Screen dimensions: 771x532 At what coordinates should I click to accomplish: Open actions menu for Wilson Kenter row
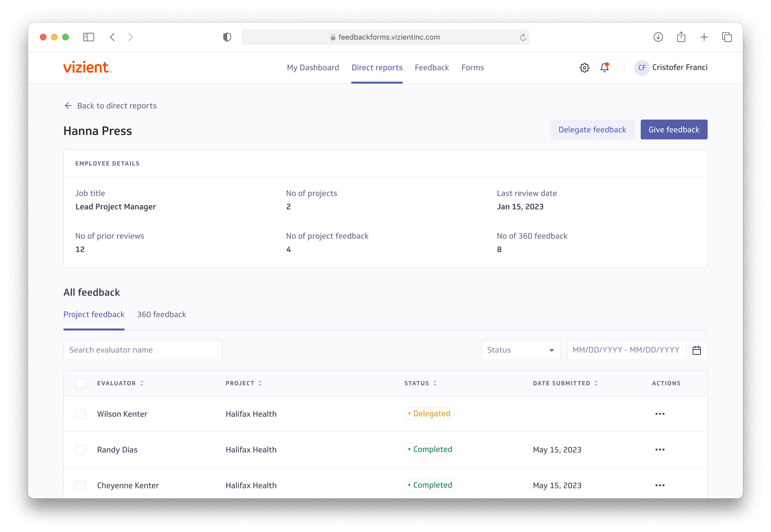pyautogui.click(x=660, y=414)
